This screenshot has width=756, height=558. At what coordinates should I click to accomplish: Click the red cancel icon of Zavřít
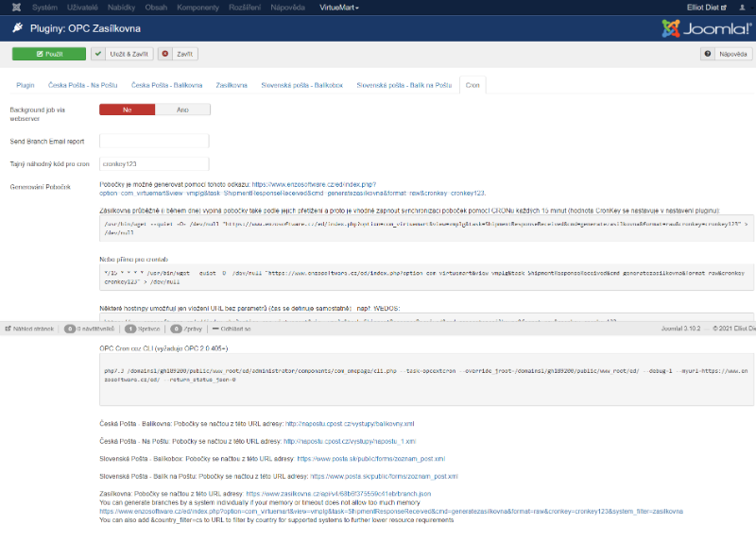164,54
